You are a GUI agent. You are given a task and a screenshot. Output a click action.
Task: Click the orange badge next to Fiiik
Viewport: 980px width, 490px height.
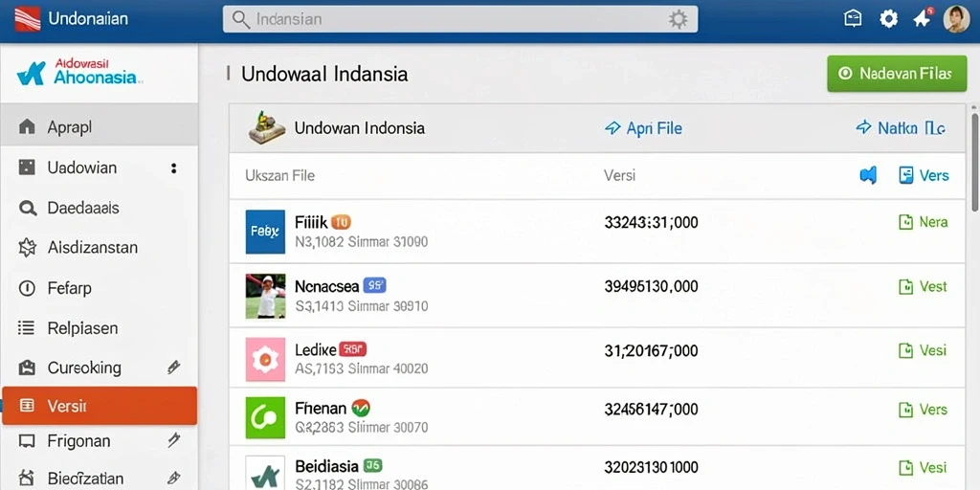(341, 222)
